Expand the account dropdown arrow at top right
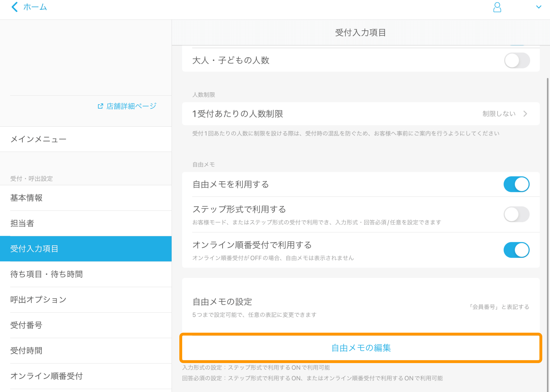The height and width of the screenshot is (392, 550). tap(539, 7)
